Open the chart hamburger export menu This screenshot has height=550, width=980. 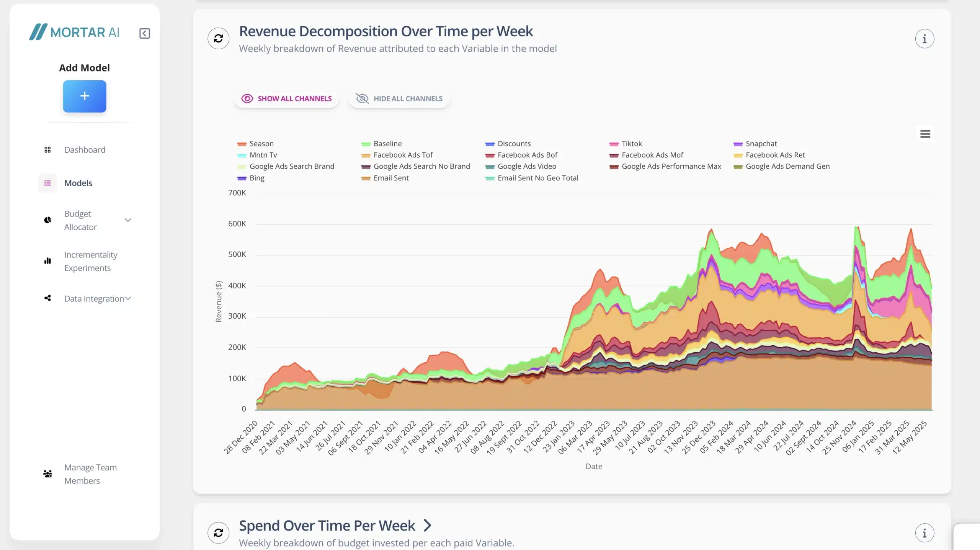click(925, 134)
